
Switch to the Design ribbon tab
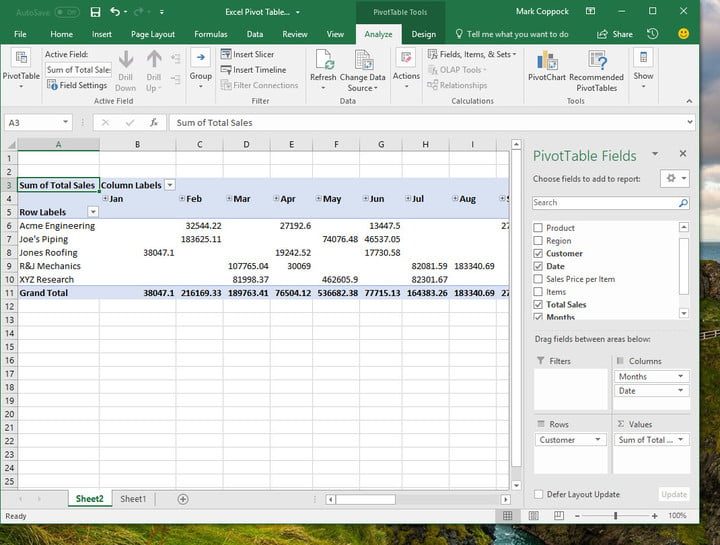(x=424, y=34)
